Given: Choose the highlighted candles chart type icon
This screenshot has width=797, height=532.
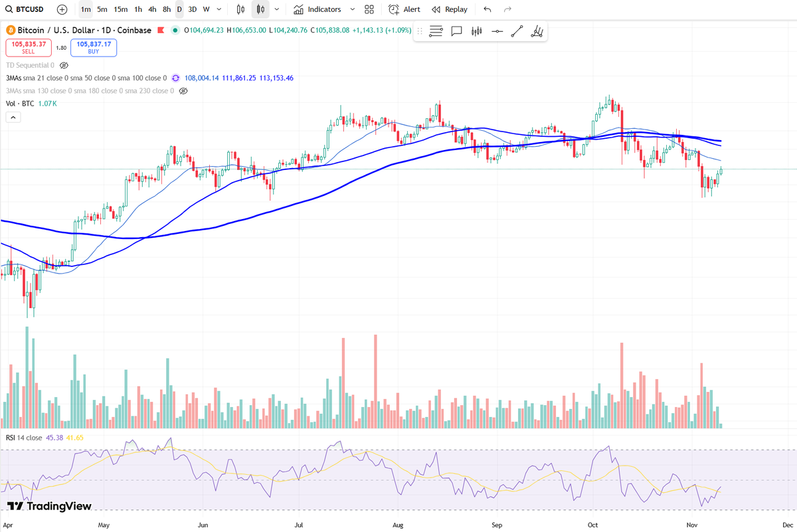Looking at the screenshot, I should (260, 9).
